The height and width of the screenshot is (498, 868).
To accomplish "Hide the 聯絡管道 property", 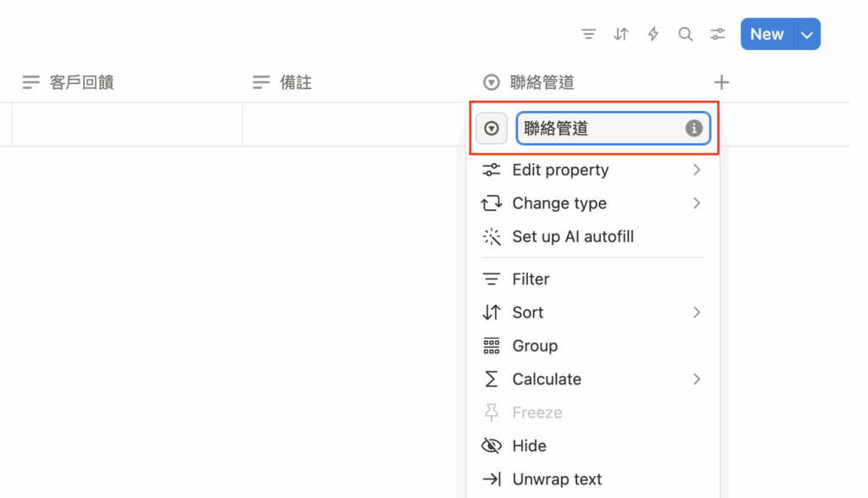I will [529, 446].
